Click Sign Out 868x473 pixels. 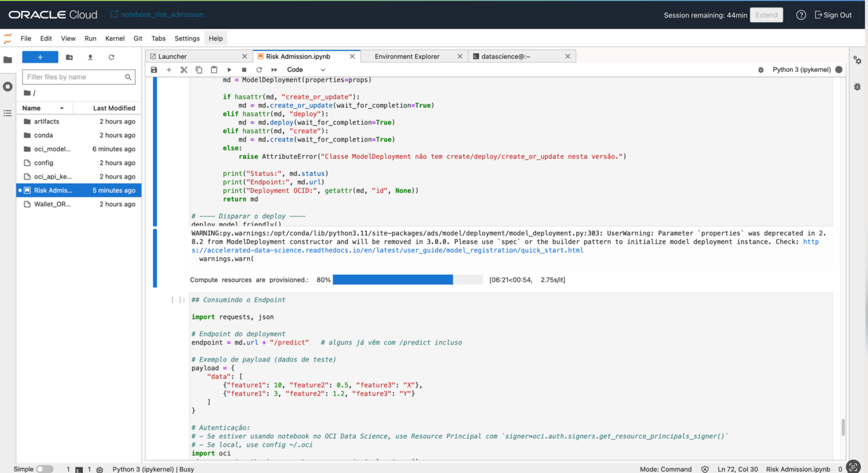(833, 15)
